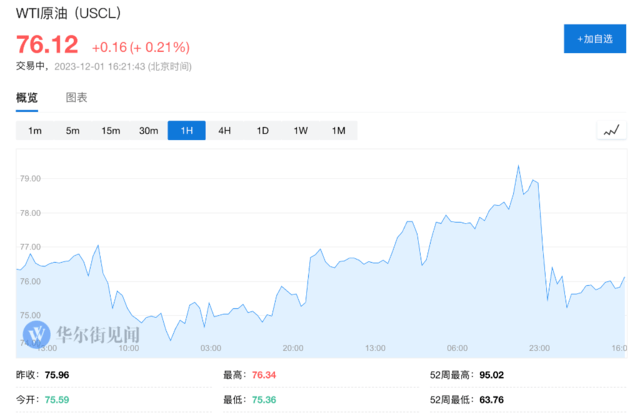This screenshot has width=640, height=414.
Task: Click the 23:00 time axis label
Action: pos(540,348)
